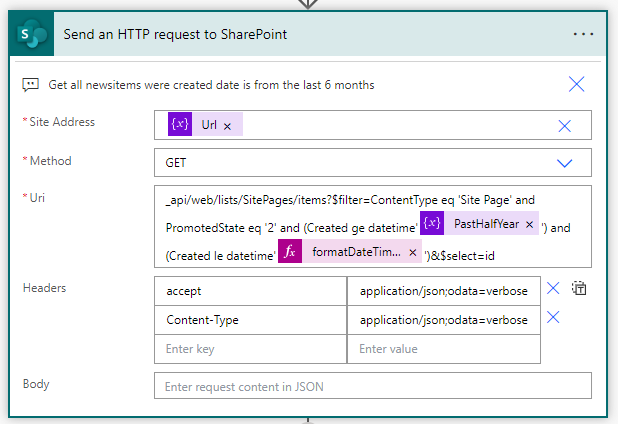The height and width of the screenshot is (424, 618).
Task: Clear the Site Address field
Action: (564, 126)
